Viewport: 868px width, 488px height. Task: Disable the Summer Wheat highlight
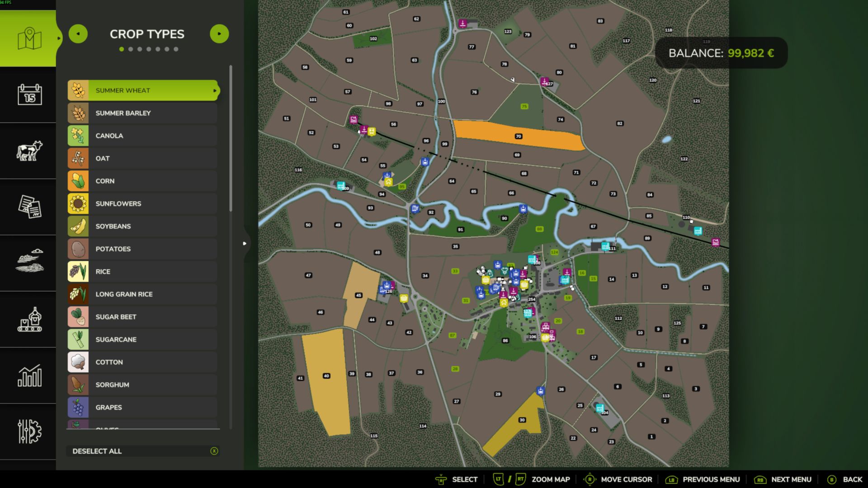pos(142,90)
